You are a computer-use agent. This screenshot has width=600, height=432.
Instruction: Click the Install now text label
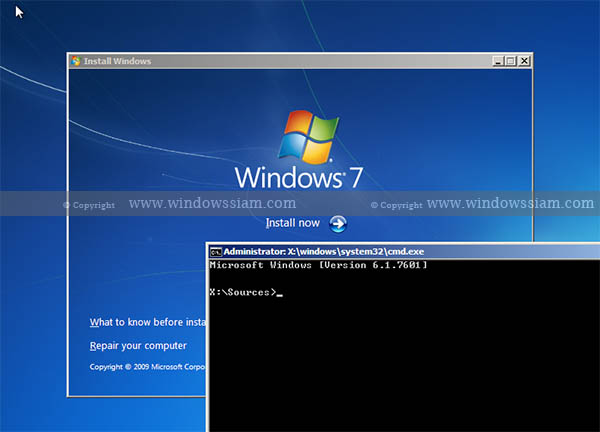click(293, 223)
